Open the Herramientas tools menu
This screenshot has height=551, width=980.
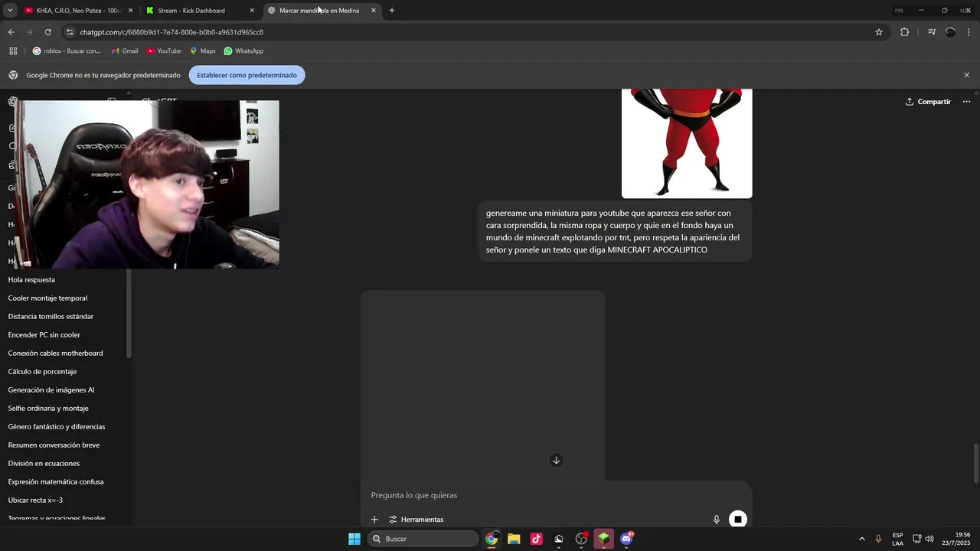tap(416, 519)
